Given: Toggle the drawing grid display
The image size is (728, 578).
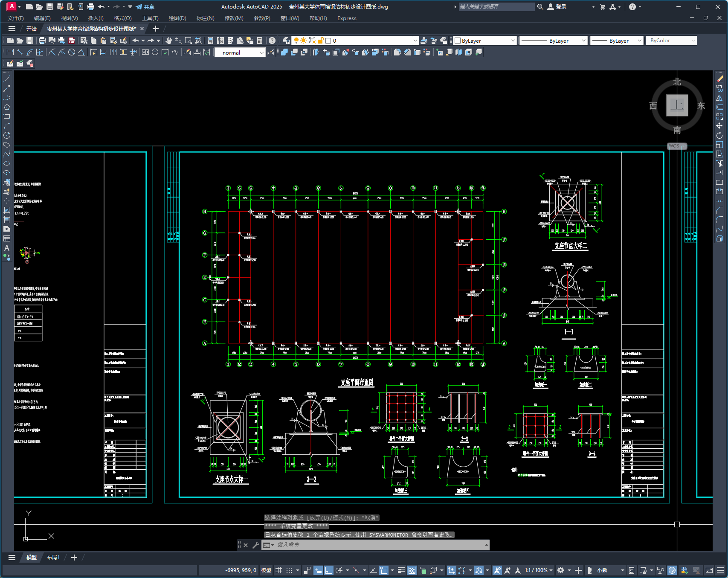Looking at the screenshot, I should click(x=279, y=570).
